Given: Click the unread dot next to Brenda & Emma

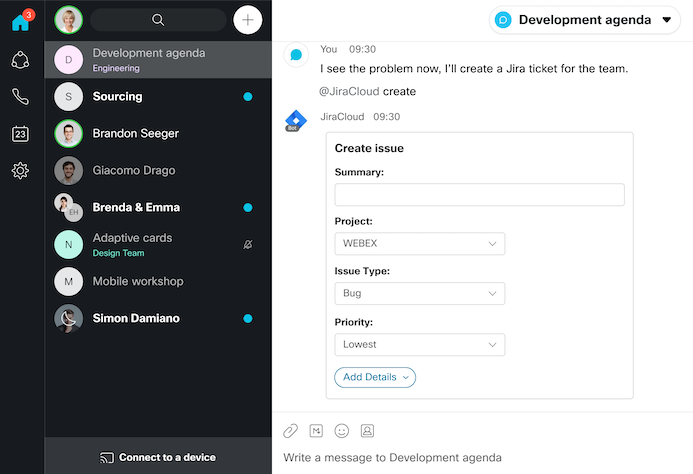Looking at the screenshot, I should 248,207.
